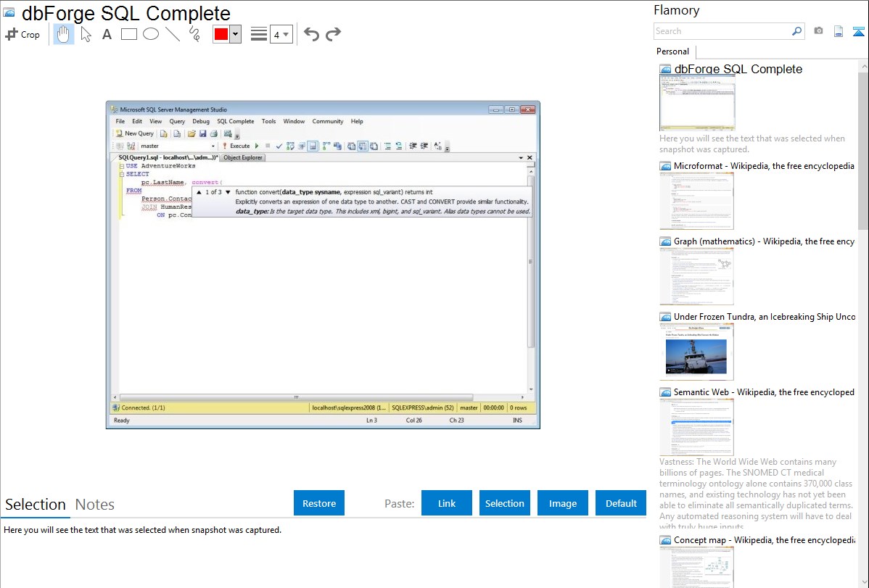The width and height of the screenshot is (869, 588).
Task: Click the magnifier search icon
Action: click(x=796, y=31)
